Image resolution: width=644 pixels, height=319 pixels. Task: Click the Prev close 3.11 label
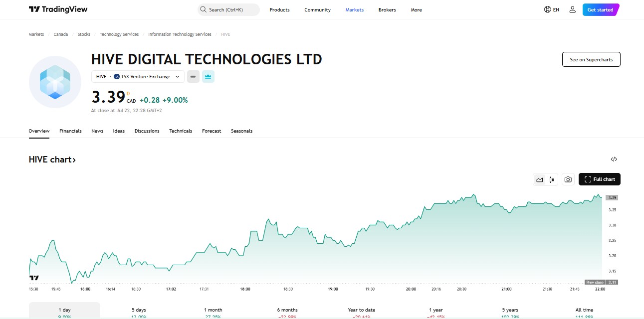[602, 282]
